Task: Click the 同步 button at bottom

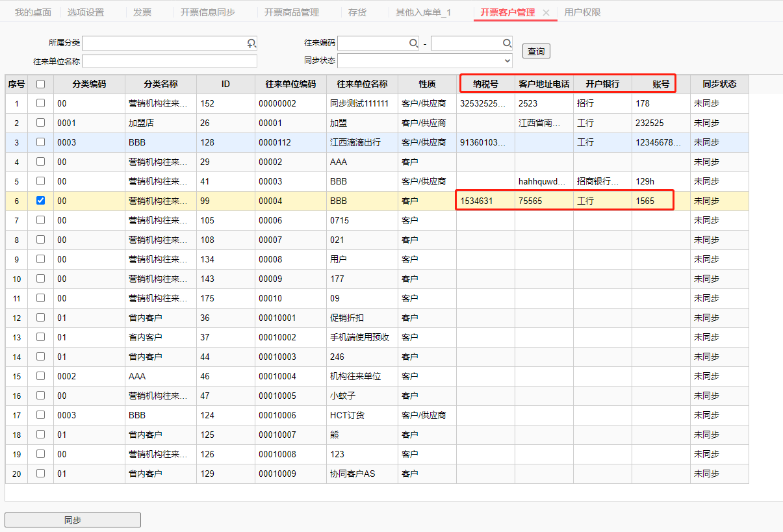Action: tap(73, 520)
